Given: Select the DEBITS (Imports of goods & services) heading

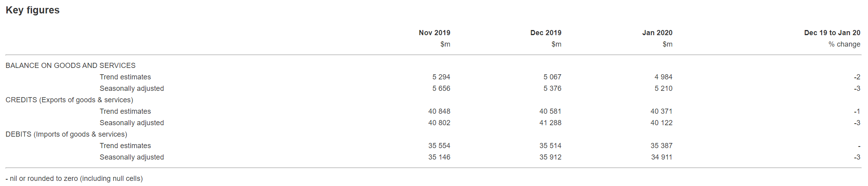Looking at the screenshot, I should point(66,134).
